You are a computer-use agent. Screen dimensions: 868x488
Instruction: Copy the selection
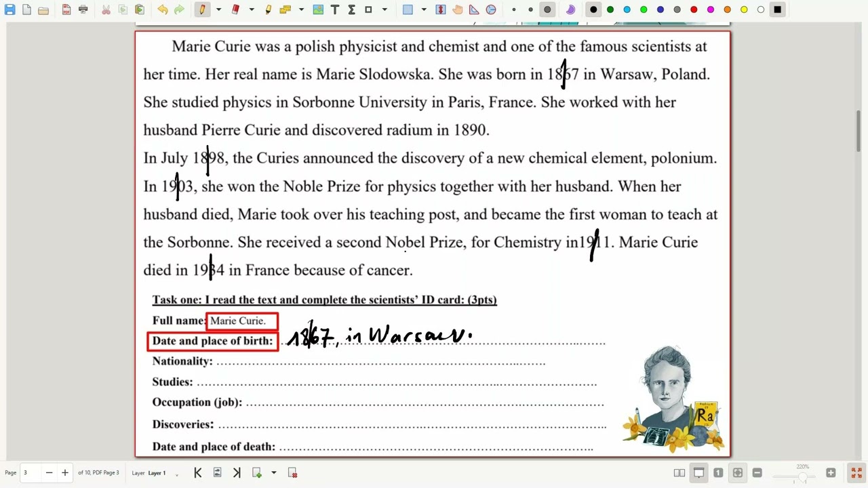pos(123,9)
